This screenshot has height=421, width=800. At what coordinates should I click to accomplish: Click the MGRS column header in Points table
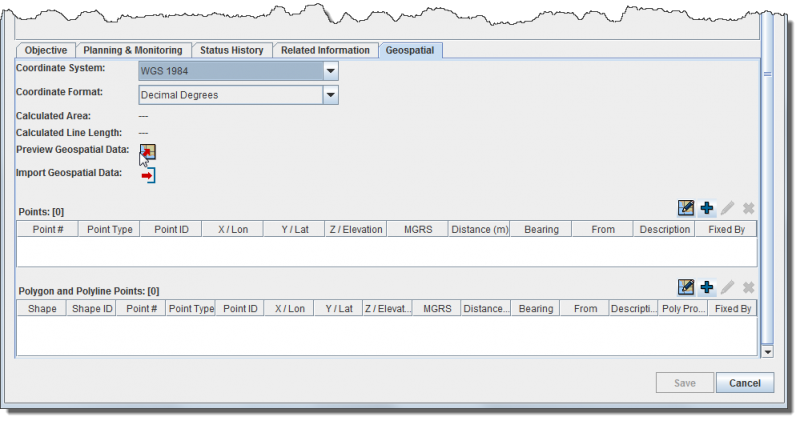(417, 229)
